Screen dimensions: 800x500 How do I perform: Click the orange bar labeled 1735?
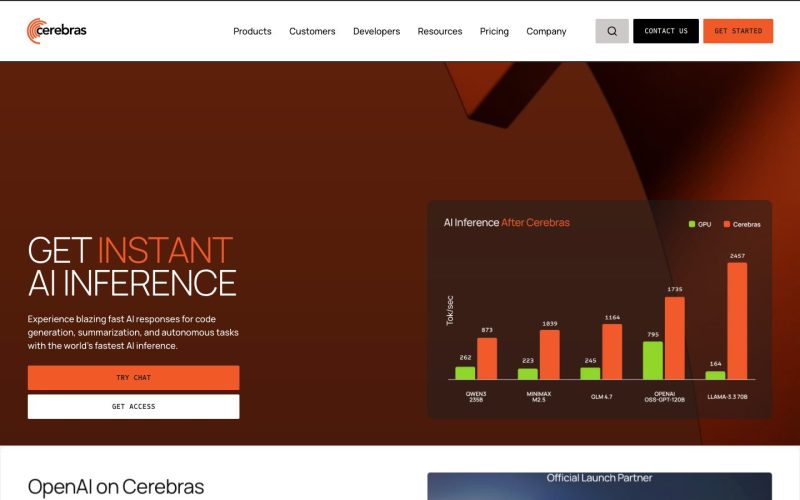click(674, 338)
